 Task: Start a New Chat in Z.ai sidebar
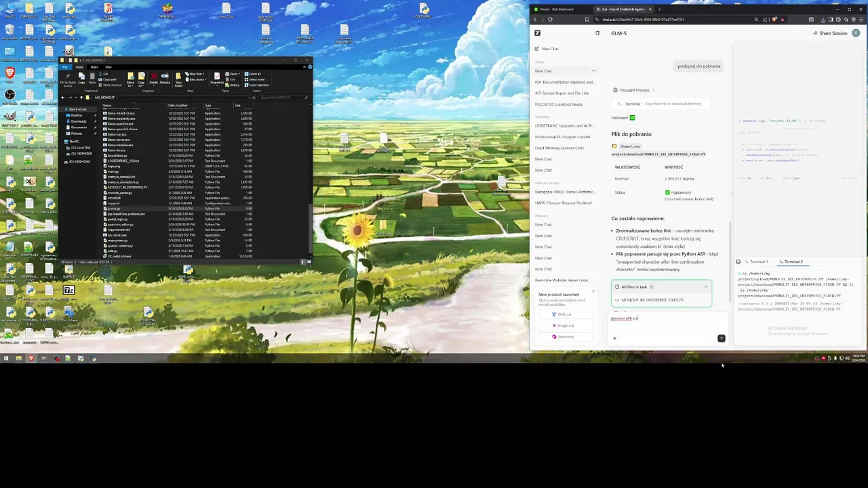pos(548,49)
